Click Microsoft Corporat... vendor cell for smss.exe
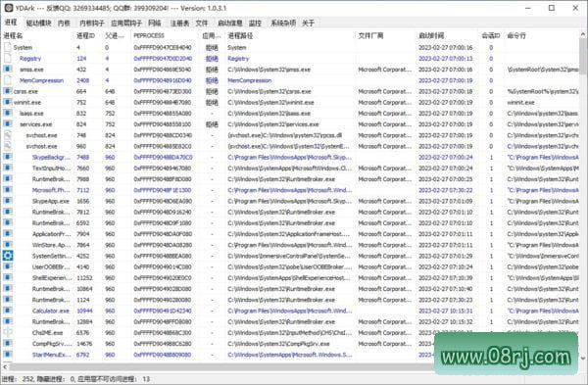588x385 pixels. [384, 70]
